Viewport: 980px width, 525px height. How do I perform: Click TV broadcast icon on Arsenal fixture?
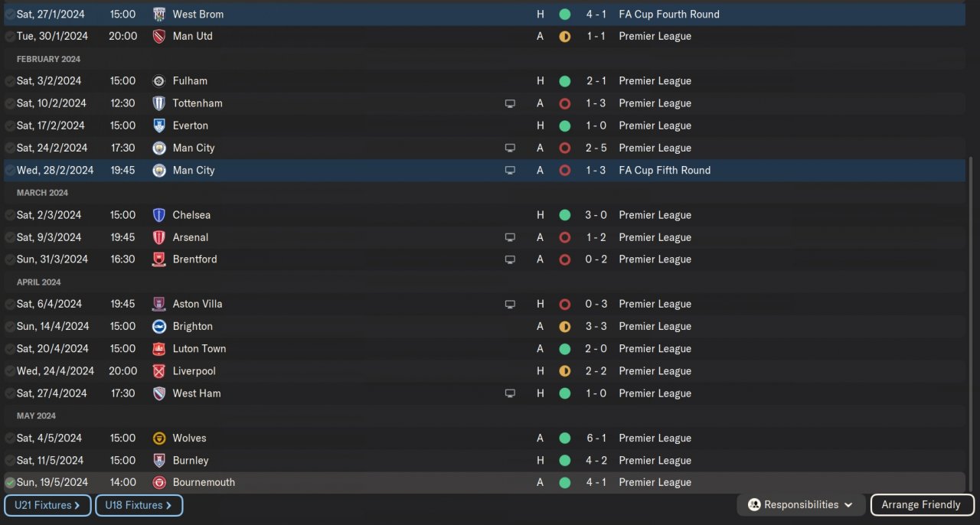coord(510,238)
